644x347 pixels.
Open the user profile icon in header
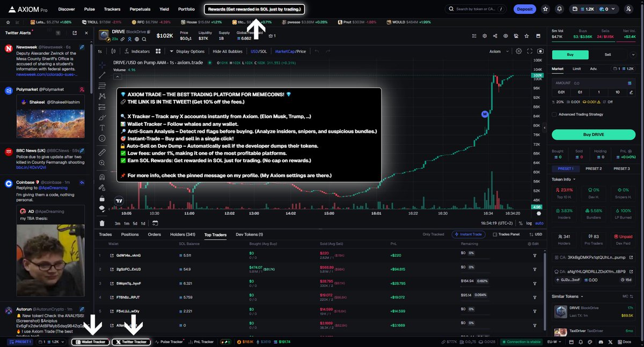coord(628,9)
